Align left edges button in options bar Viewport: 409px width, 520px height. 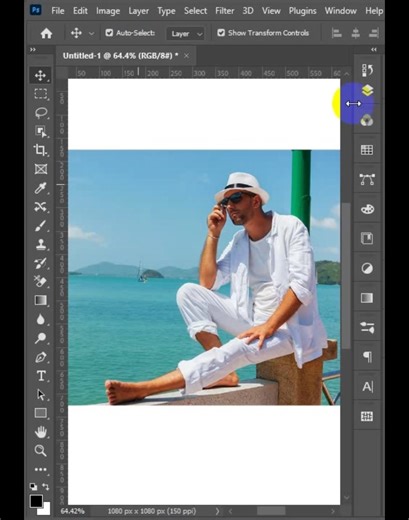(x=337, y=33)
